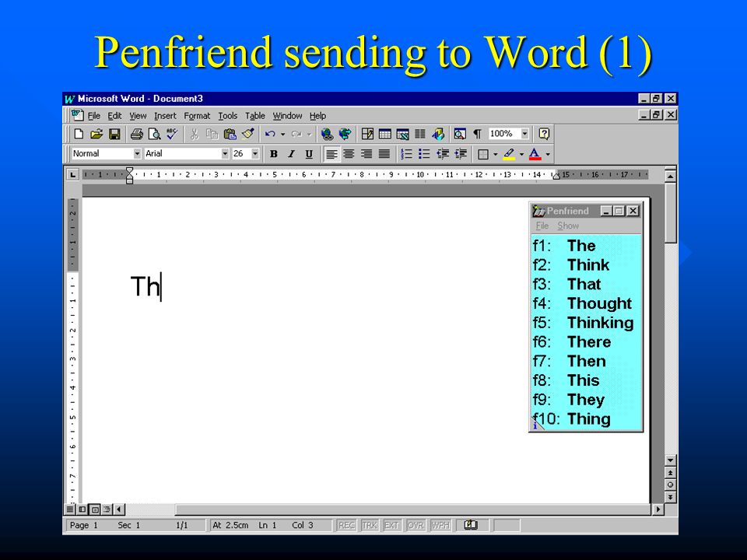Expand the borders options arrow
This screenshot has width=747, height=560.
[496, 154]
